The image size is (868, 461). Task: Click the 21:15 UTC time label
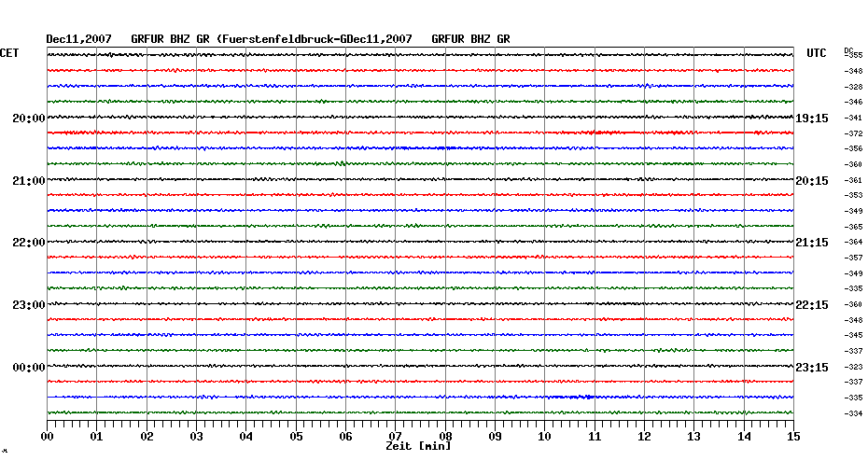(812, 243)
